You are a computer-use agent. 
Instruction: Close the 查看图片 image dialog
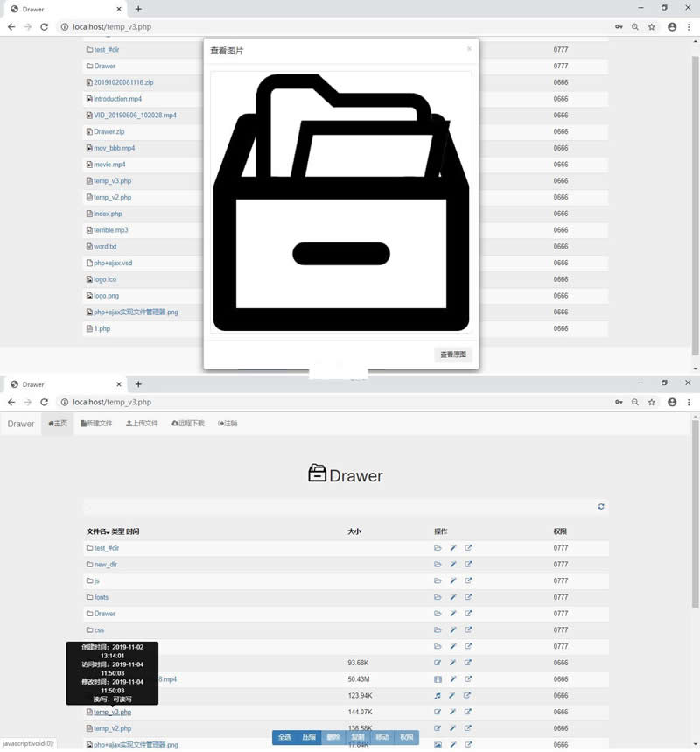(x=469, y=48)
